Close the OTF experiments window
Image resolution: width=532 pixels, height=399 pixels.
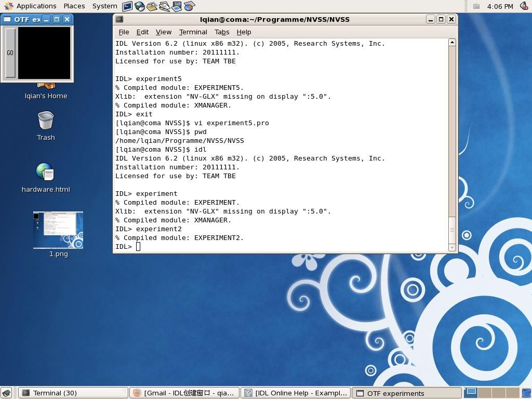coord(67,19)
